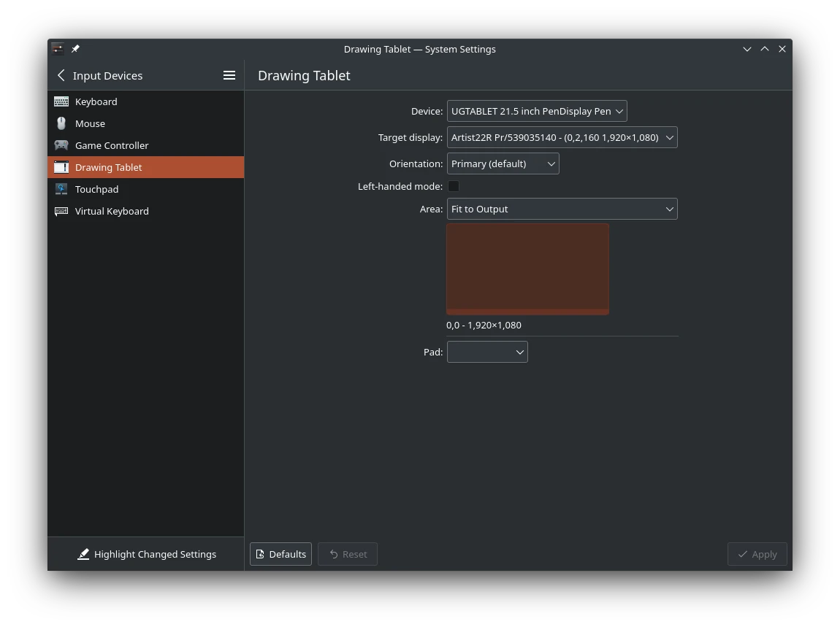The height and width of the screenshot is (627, 840).
Task: Click the Virtual Keyboard icon in the sidebar
Action: pos(61,212)
